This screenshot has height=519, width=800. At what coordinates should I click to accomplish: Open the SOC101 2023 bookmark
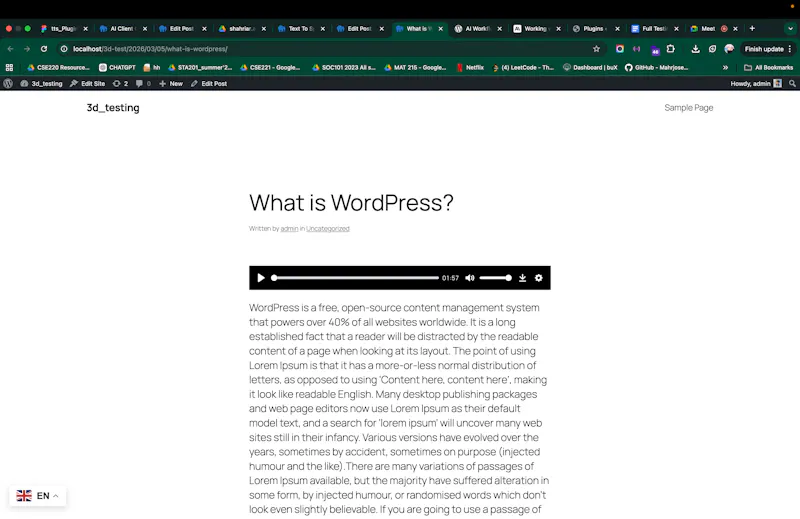point(344,67)
